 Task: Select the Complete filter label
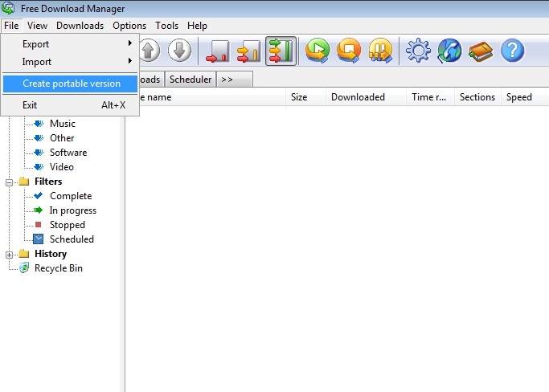pyautogui.click(x=71, y=196)
